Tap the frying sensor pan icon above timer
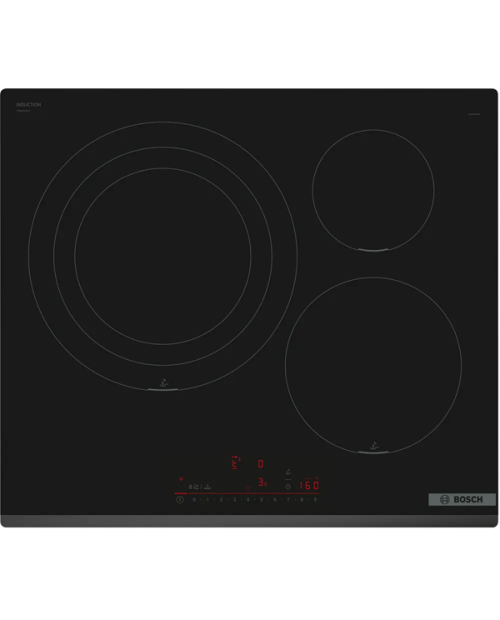Viewport: 500px width, 620px height. click(x=288, y=473)
